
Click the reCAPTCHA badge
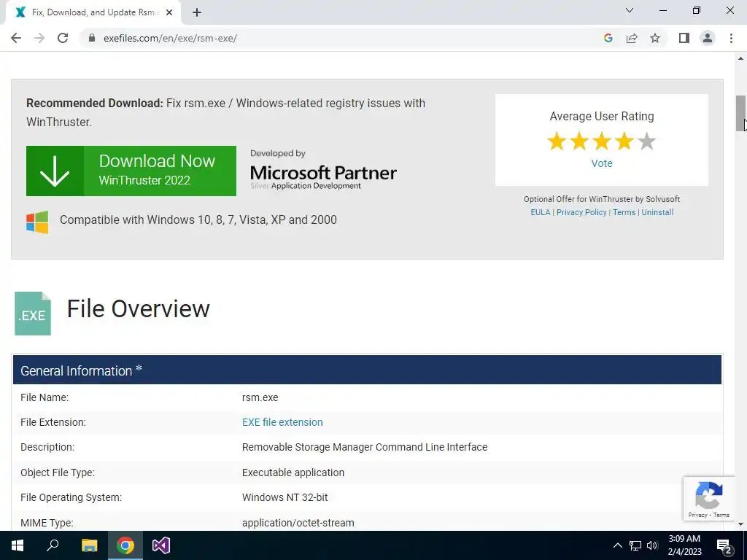pos(709,499)
